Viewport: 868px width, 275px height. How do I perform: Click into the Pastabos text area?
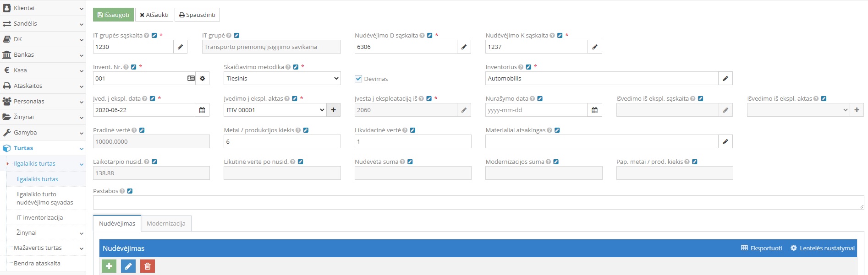(478, 203)
